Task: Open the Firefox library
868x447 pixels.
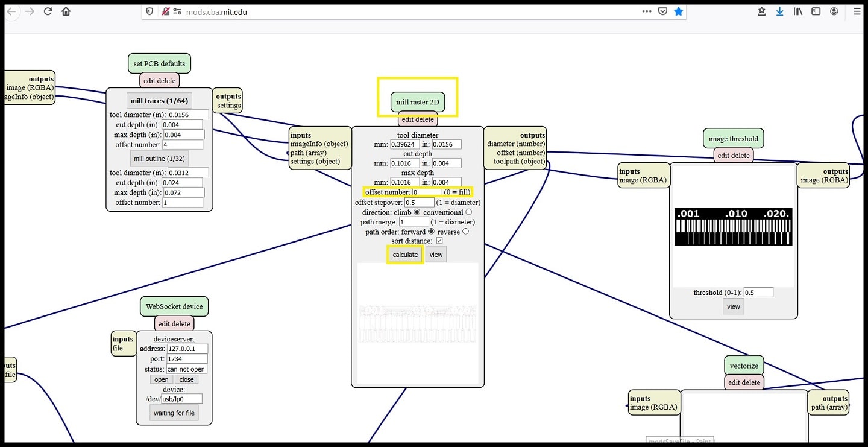Action: pos(798,11)
